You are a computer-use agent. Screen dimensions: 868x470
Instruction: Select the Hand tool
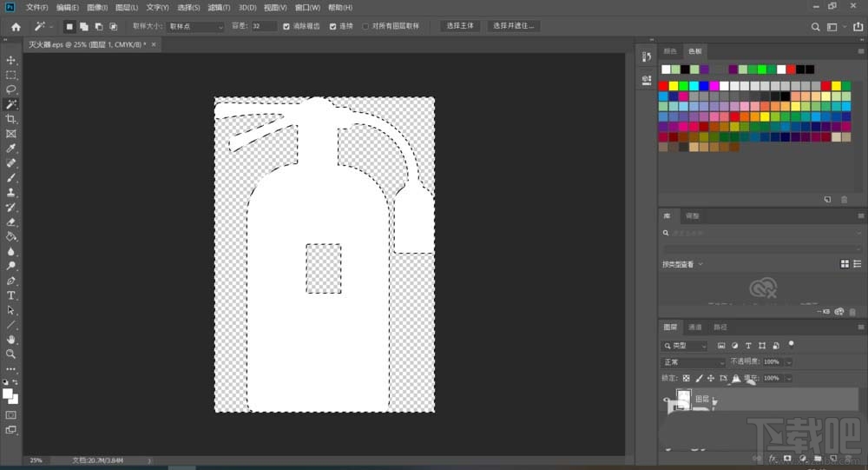[x=10, y=339]
